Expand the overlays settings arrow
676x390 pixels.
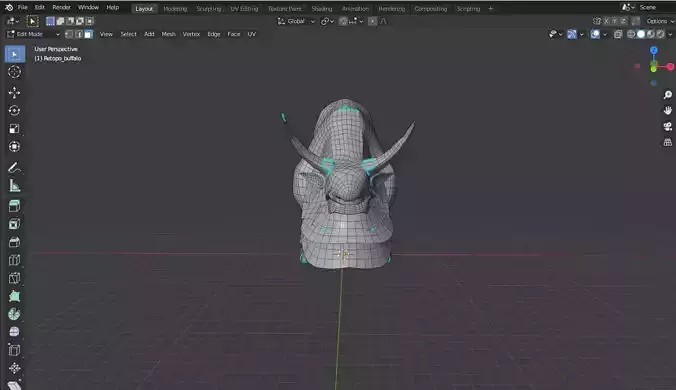pos(605,34)
